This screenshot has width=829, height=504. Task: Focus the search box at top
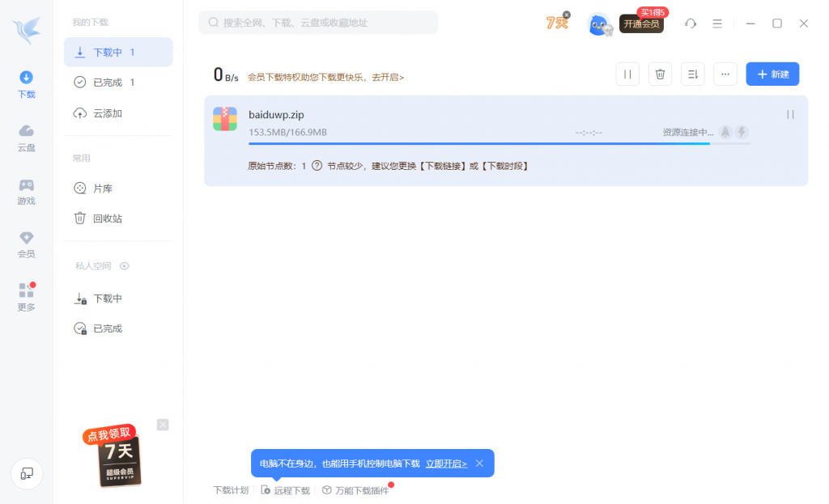click(x=317, y=23)
